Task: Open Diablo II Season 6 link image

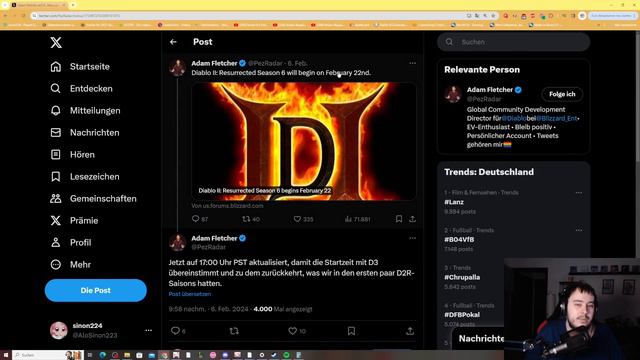Action: [x=304, y=141]
